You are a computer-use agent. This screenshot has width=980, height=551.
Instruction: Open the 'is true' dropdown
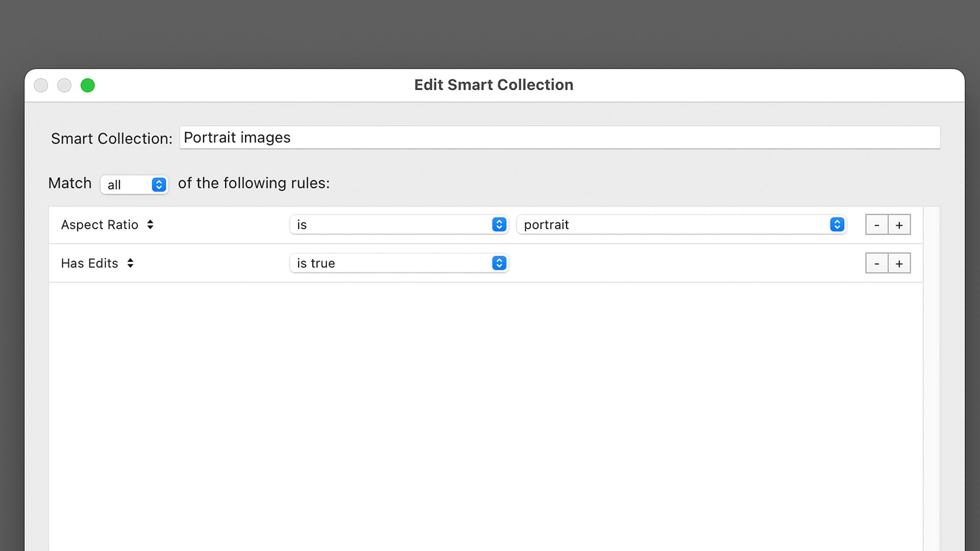coord(399,263)
